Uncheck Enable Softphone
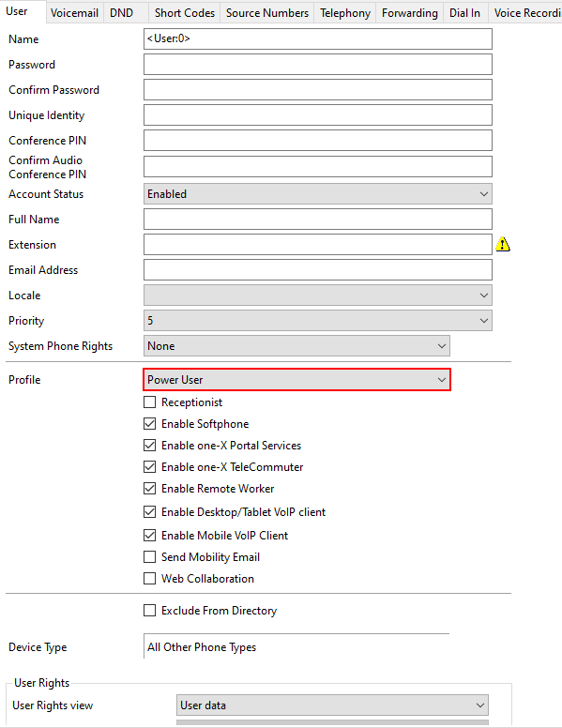The height and width of the screenshot is (728, 562). [x=149, y=423]
